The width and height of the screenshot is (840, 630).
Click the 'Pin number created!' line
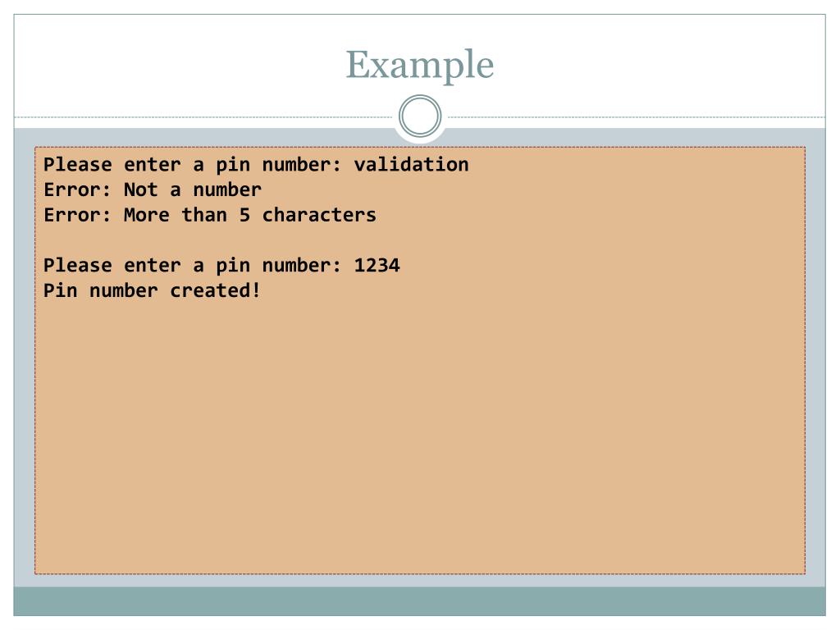coord(152,290)
